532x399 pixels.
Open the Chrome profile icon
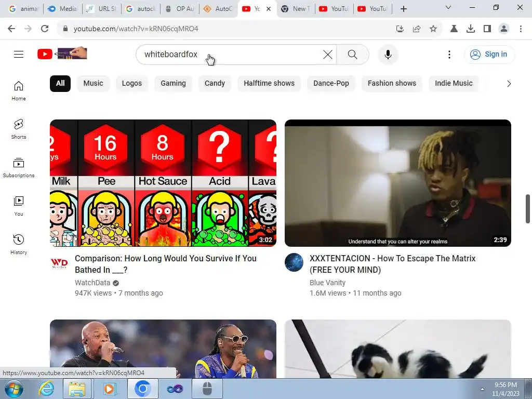(504, 29)
